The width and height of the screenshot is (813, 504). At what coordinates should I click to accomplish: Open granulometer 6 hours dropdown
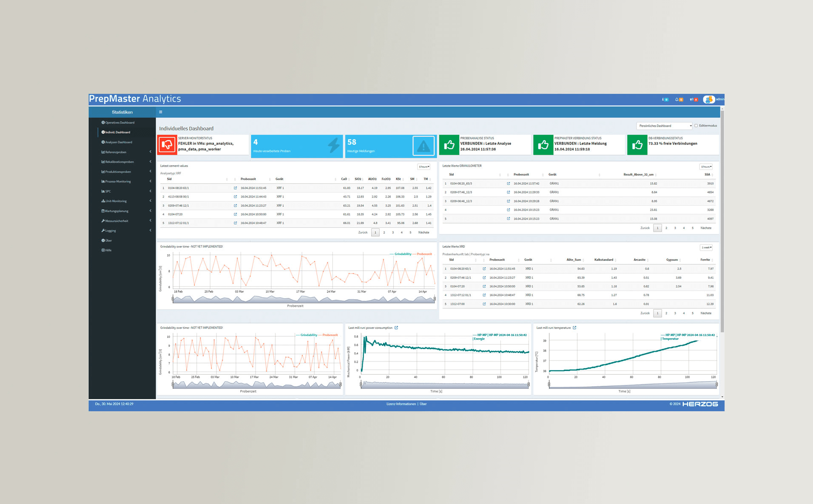(x=706, y=167)
